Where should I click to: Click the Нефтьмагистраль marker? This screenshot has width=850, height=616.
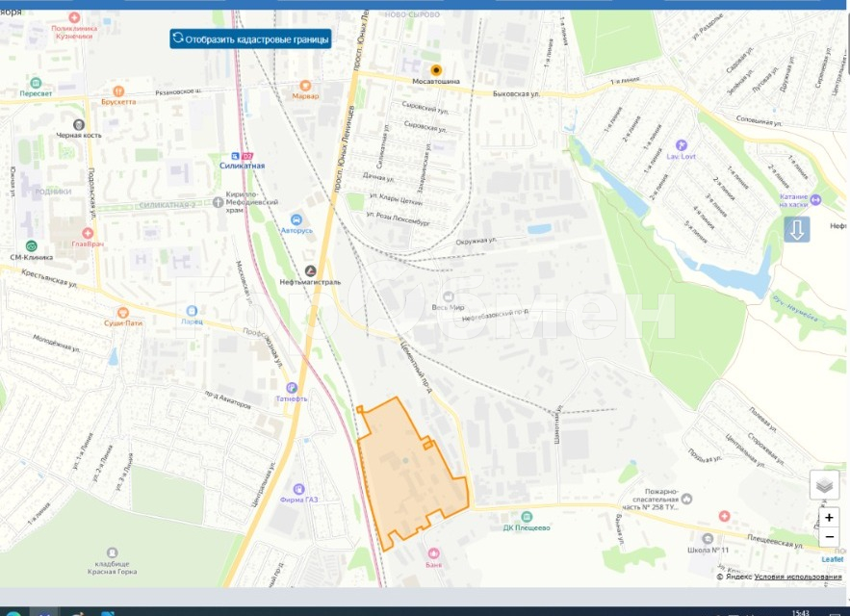(x=310, y=271)
